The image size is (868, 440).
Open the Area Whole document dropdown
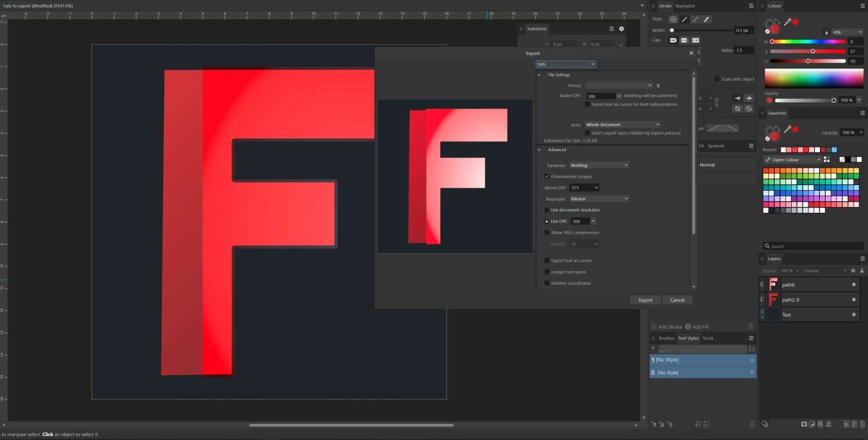click(x=622, y=125)
